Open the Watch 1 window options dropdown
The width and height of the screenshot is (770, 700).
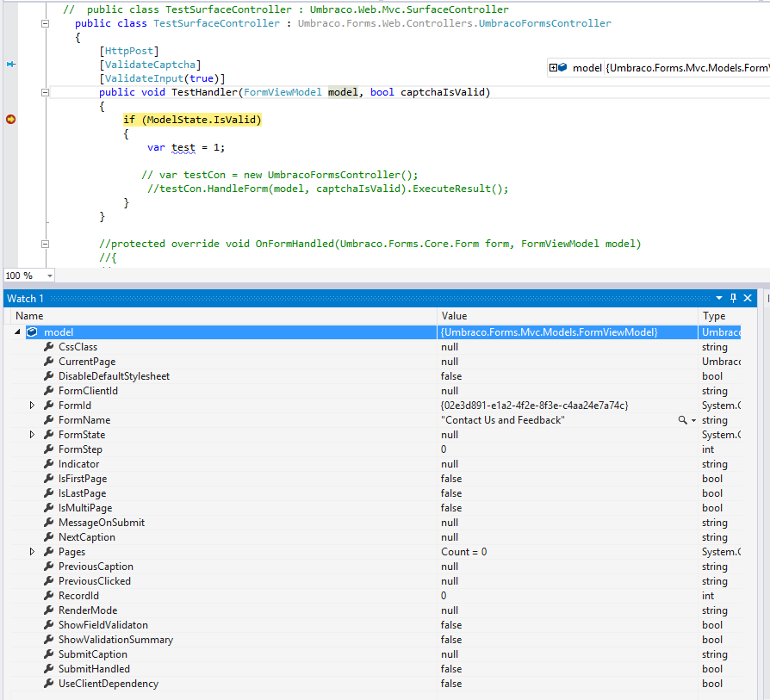(x=719, y=298)
